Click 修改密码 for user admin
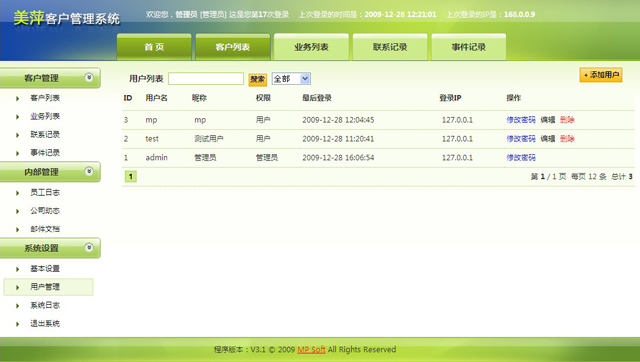The width and height of the screenshot is (640, 362). tap(521, 158)
